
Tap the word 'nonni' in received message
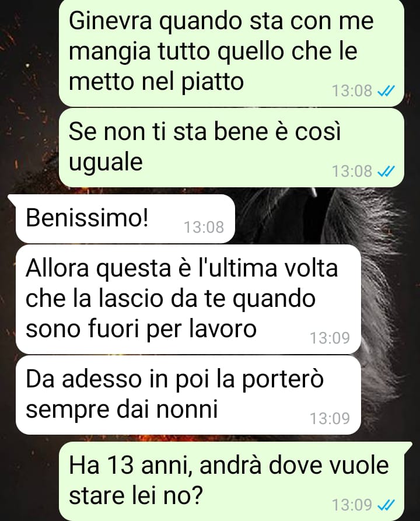(187, 409)
